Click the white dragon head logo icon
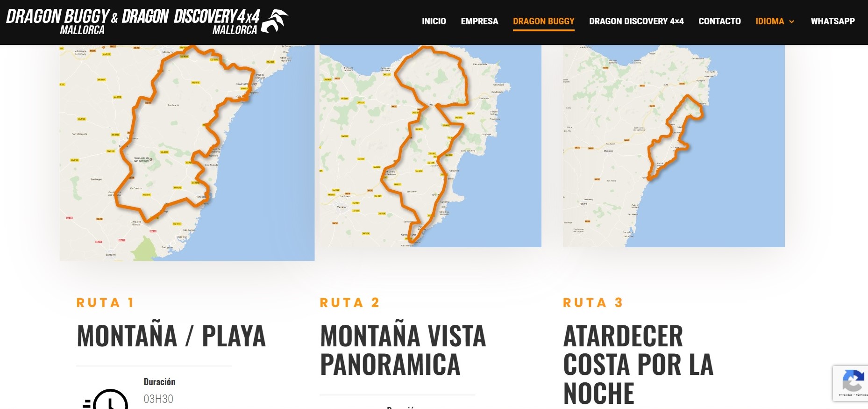Viewport: 868px width, 409px height. [x=275, y=21]
